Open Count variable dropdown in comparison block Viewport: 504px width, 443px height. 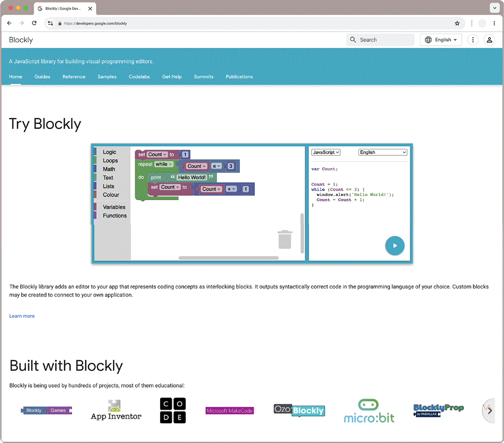[196, 166]
